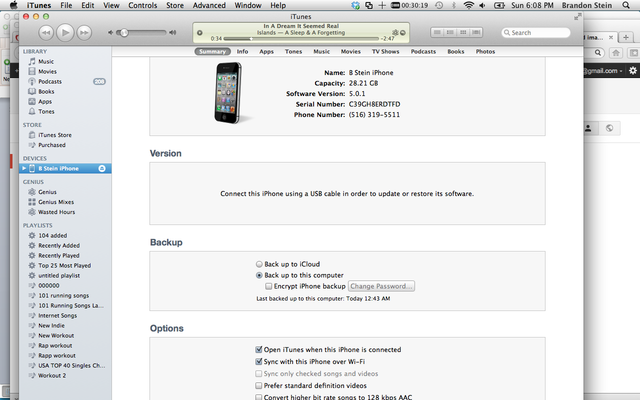This screenshot has height=400, width=640.
Task: Open the Workout 2 playlist
Action: (52, 376)
